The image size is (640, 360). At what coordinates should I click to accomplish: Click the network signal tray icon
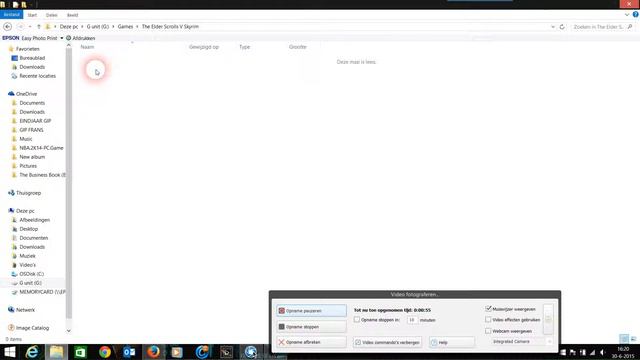click(x=593, y=352)
